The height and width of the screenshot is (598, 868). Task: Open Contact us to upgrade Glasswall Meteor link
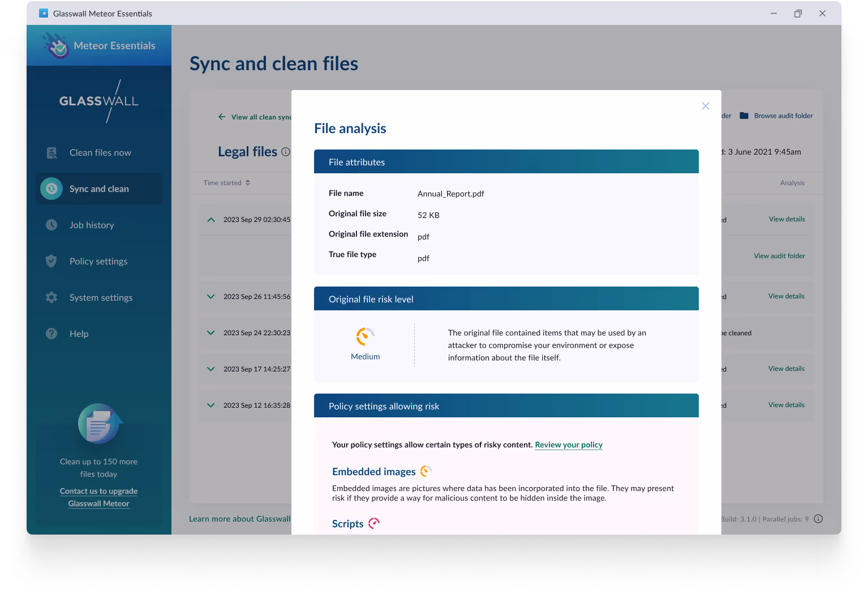pos(99,497)
